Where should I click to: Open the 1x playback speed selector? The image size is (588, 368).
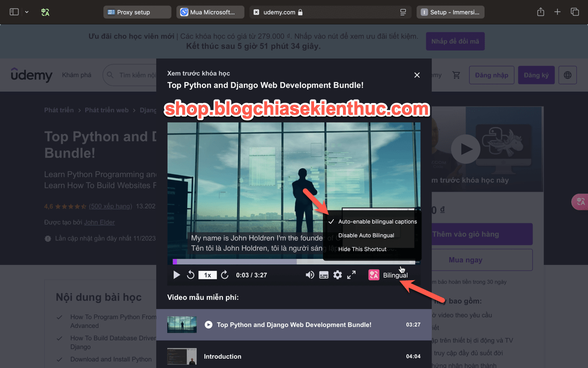207,275
